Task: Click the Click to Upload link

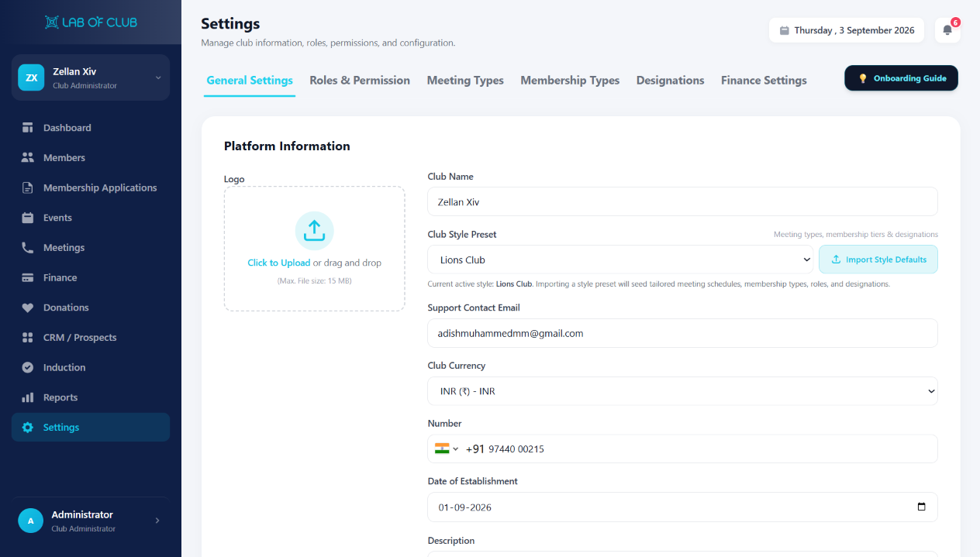Action: tap(279, 263)
